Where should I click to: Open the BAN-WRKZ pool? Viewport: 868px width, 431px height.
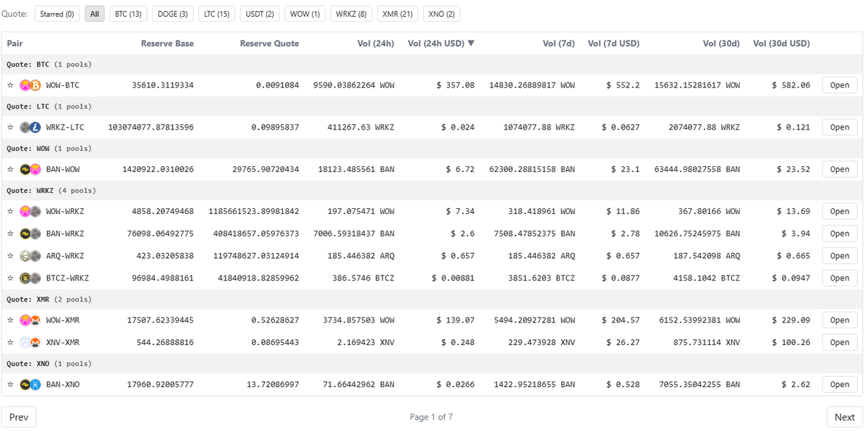coord(839,234)
